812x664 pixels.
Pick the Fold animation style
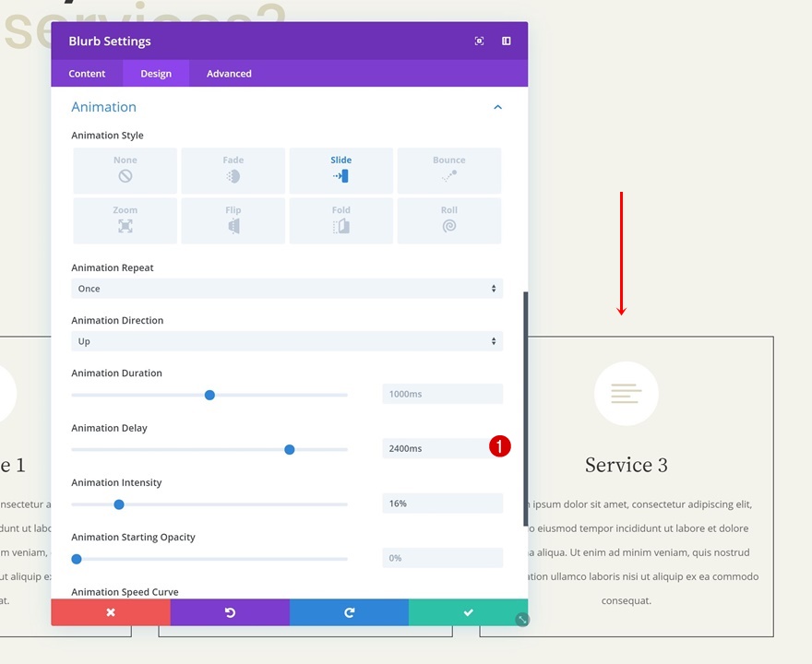[340, 220]
